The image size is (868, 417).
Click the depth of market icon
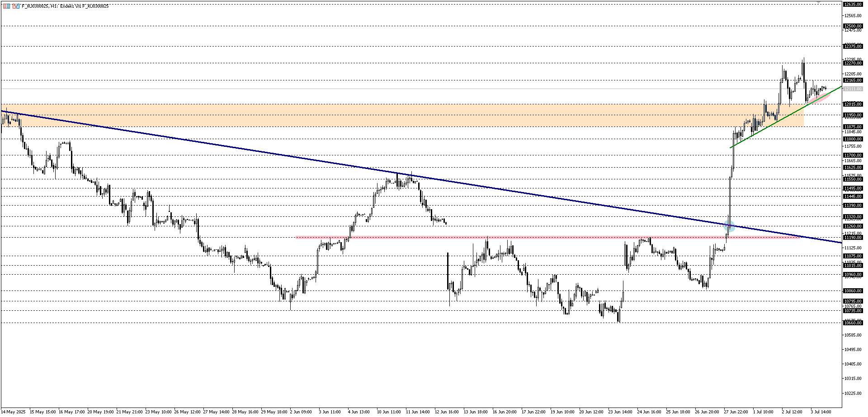point(16,6)
